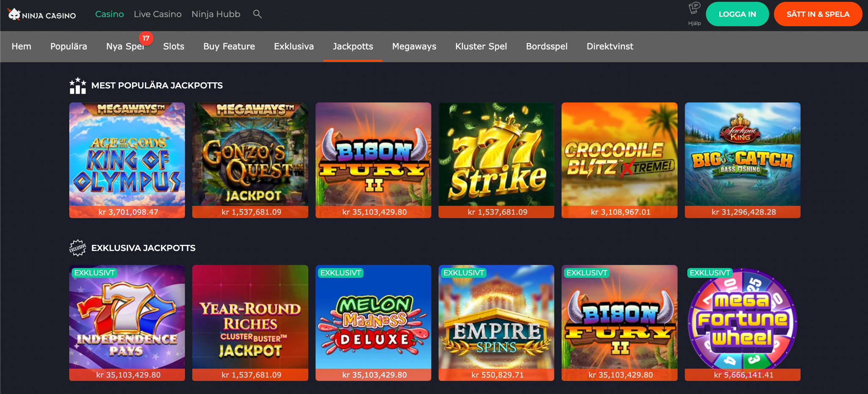Open the 777 Strike game
Screen dimensions: 868x394
coord(496,160)
